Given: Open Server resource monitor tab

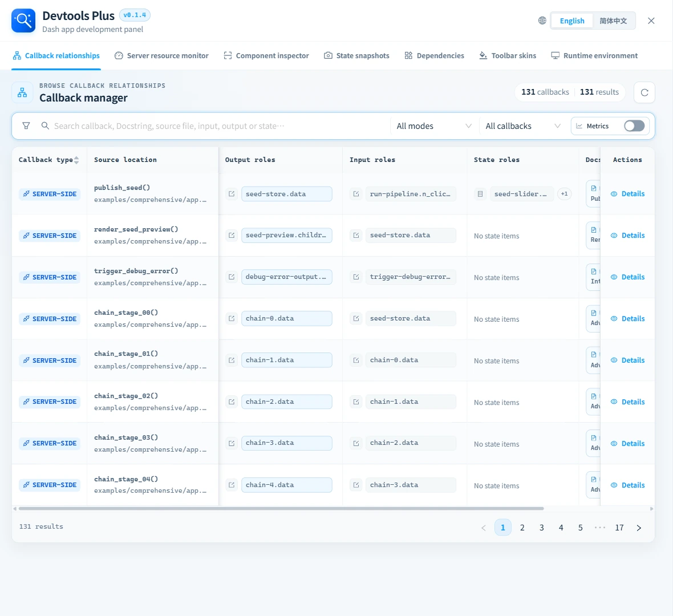Looking at the screenshot, I should point(161,56).
